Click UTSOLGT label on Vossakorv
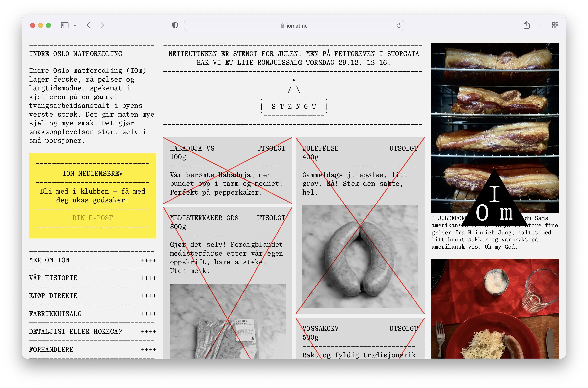The height and width of the screenshot is (388, 588). click(x=403, y=329)
